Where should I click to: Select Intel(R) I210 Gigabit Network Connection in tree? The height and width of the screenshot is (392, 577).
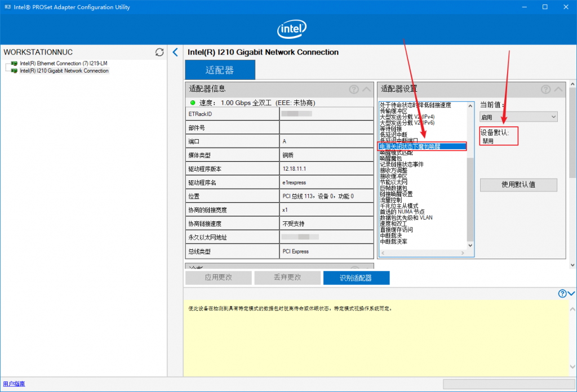(x=64, y=70)
